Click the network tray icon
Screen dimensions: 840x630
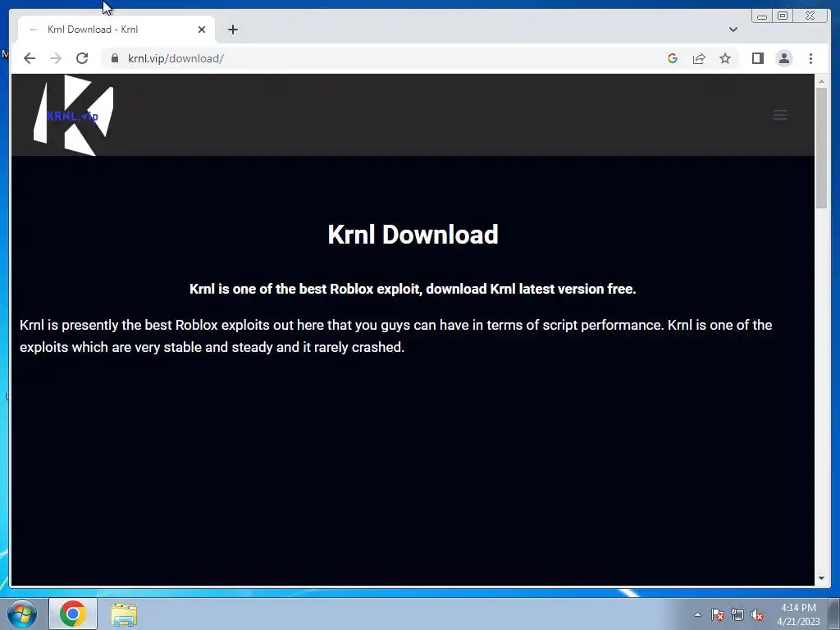point(737,614)
